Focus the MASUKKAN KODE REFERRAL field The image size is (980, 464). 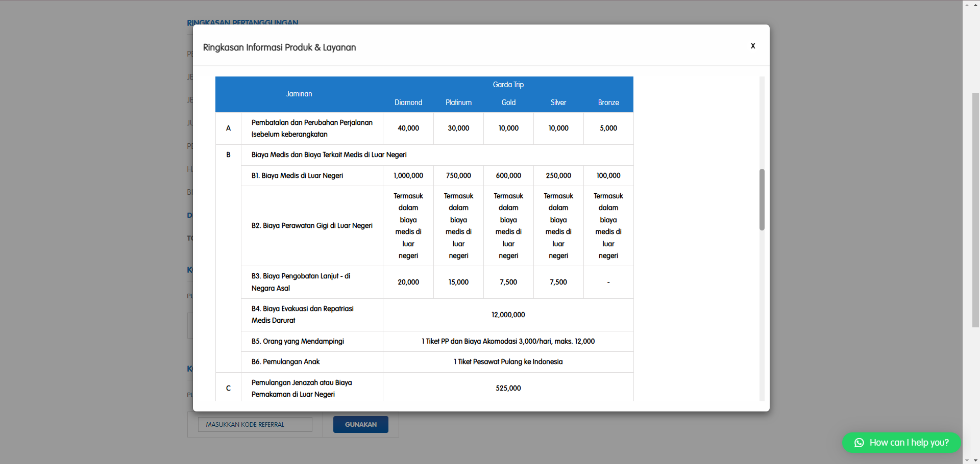[255, 424]
